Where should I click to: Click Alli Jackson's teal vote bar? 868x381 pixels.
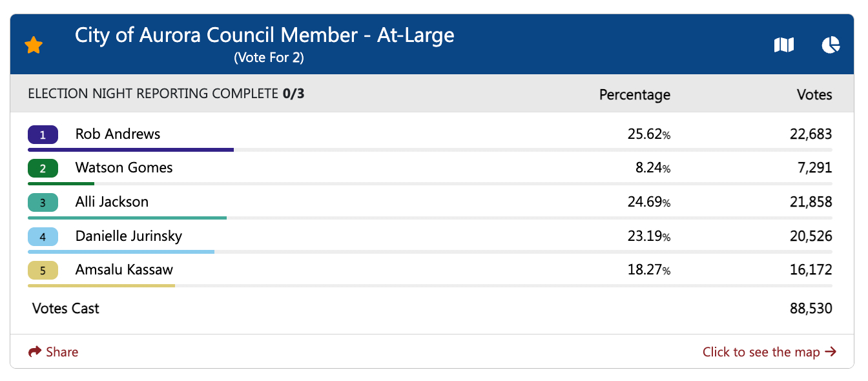[127, 218]
